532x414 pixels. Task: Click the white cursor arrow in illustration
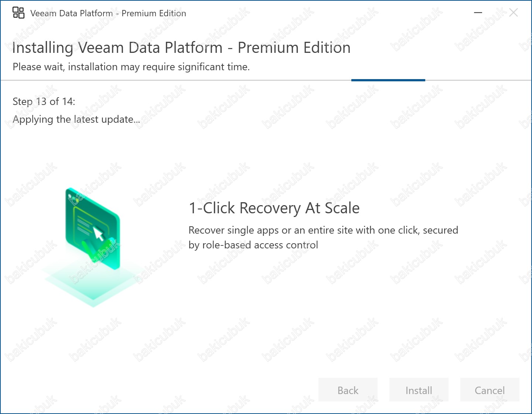point(98,233)
